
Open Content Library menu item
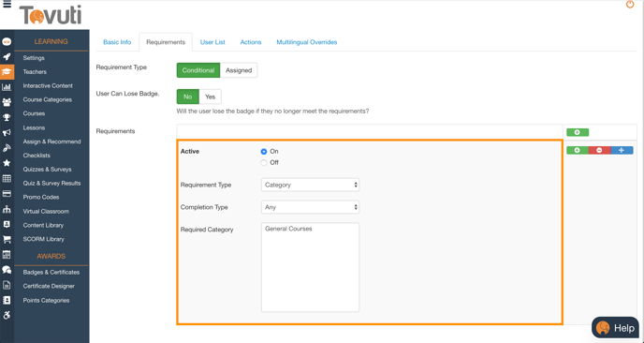(x=43, y=225)
